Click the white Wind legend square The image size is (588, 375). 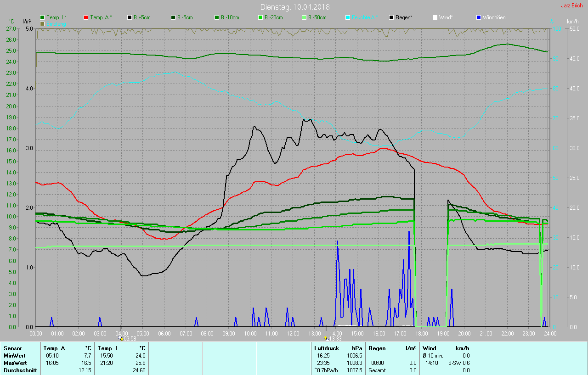pos(435,17)
